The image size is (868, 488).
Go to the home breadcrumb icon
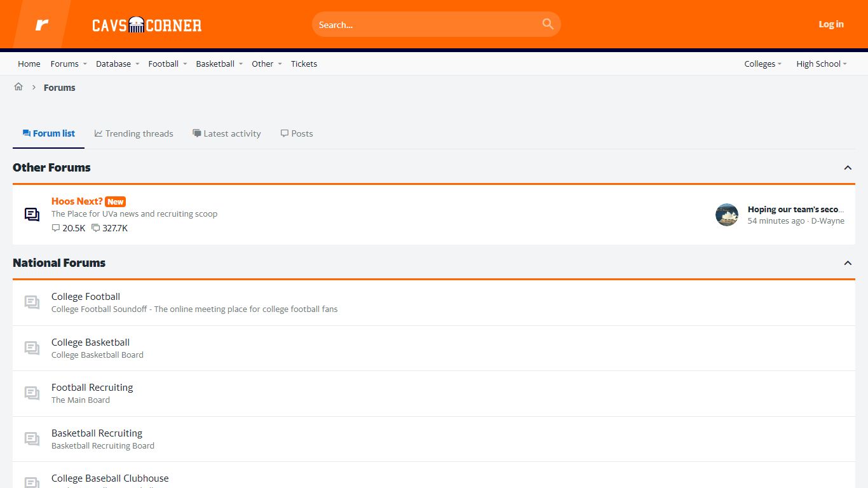18,87
